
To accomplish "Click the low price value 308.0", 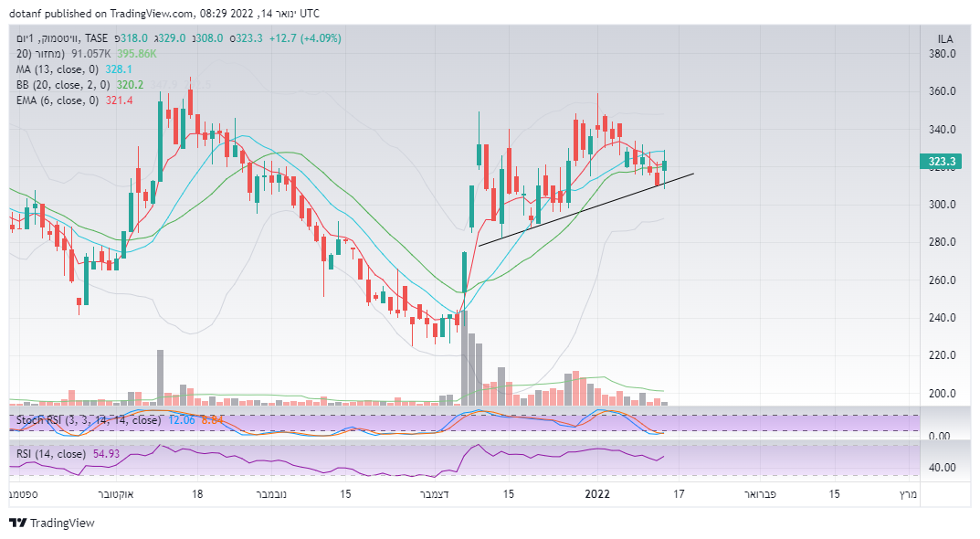I will (x=209, y=38).
